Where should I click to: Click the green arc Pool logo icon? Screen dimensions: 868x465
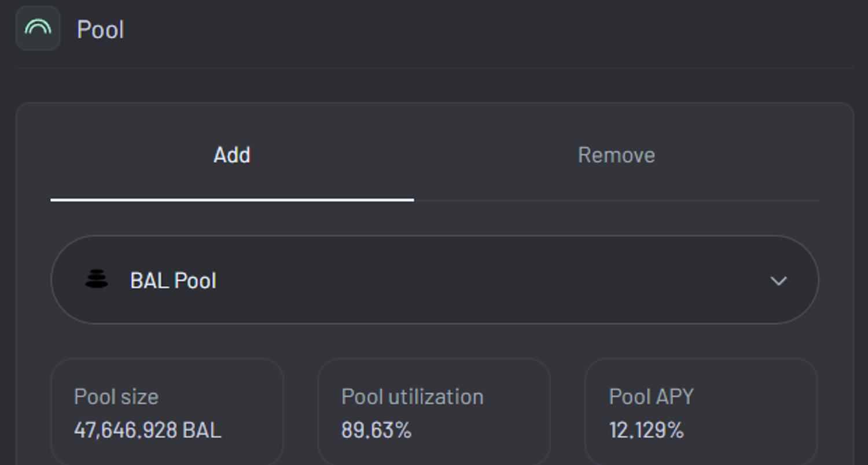pos(38,28)
